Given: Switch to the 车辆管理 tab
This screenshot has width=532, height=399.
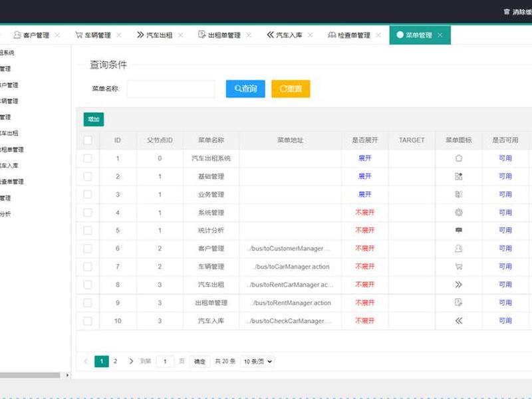Looking at the screenshot, I should (98, 35).
